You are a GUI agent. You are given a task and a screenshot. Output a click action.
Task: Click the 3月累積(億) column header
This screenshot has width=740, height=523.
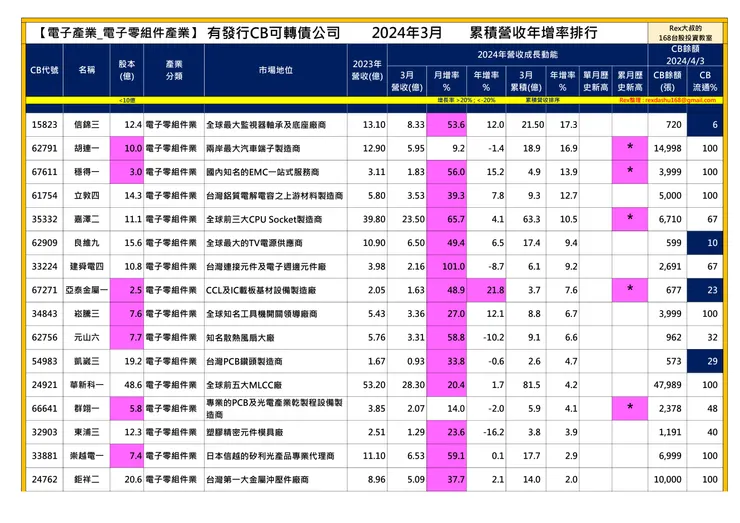click(526, 81)
